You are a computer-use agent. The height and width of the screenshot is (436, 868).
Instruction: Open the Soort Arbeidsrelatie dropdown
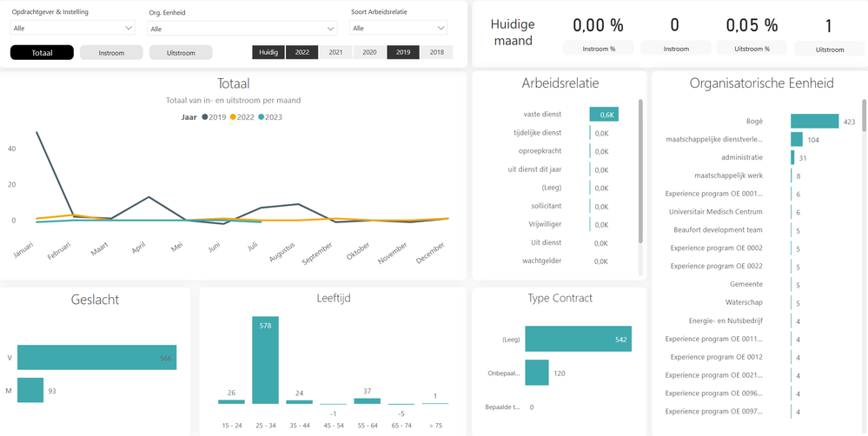coord(399,29)
